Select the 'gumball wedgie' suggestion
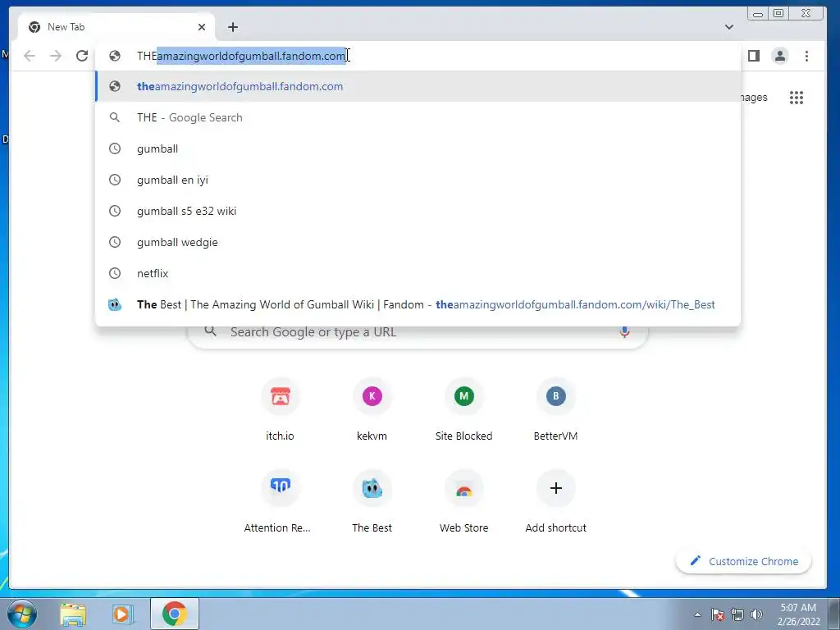Image resolution: width=840 pixels, height=630 pixels. coord(418,242)
